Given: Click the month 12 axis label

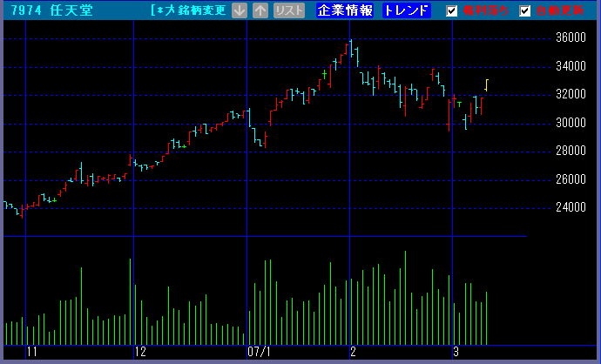Looking at the screenshot, I should pyautogui.click(x=140, y=352).
